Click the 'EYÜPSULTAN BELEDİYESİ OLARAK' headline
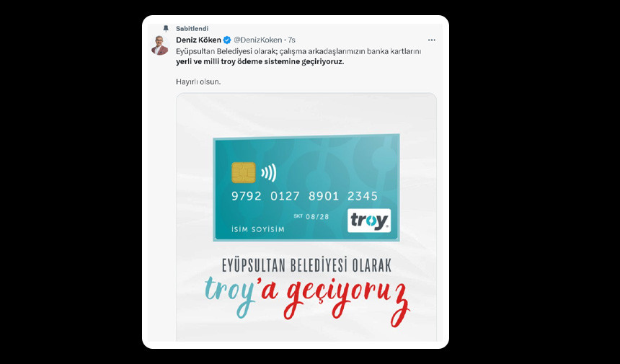This screenshot has height=364, width=620. pyautogui.click(x=306, y=265)
